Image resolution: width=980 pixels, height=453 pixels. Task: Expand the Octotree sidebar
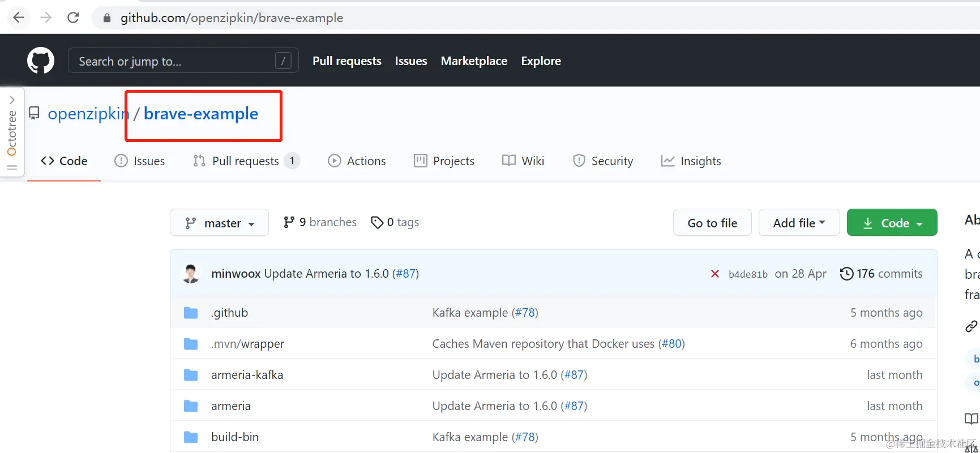click(x=12, y=100)
